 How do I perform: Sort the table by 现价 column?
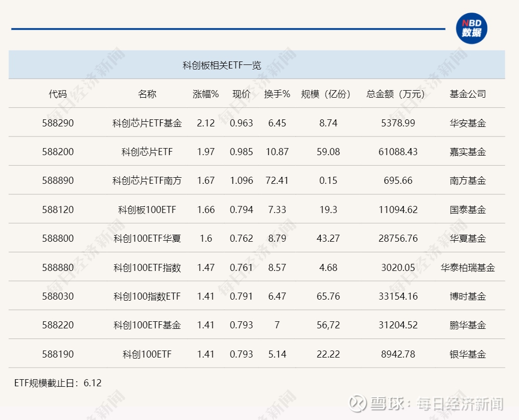point(241,94)
